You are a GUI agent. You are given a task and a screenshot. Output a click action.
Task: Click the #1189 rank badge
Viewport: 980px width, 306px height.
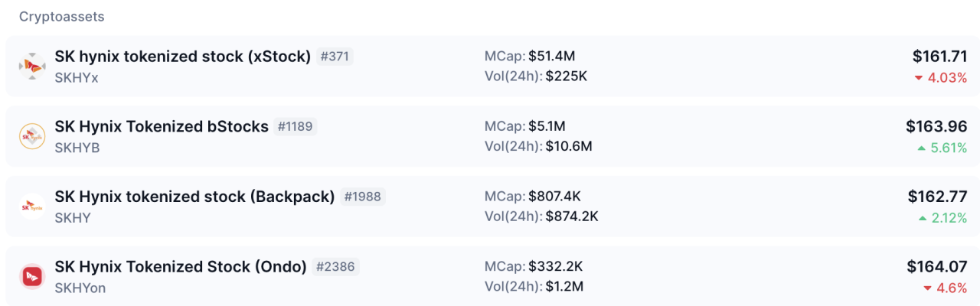pos(296,126)
